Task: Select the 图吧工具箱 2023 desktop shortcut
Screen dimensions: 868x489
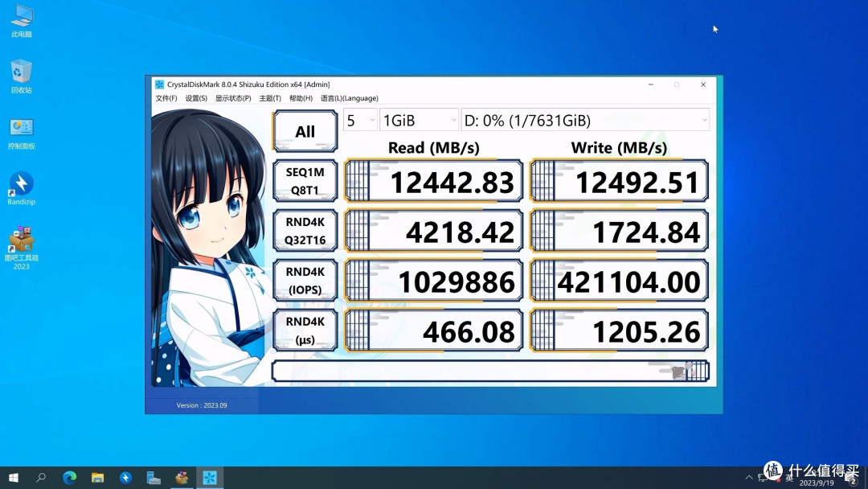Action: (22, 248)
